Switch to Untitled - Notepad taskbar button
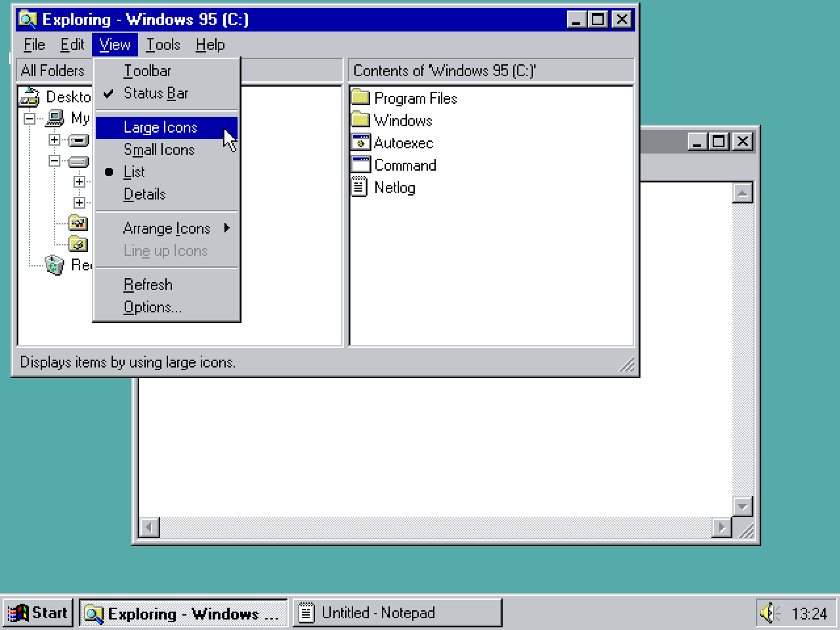Screen dimensions: 840x630 point(397,613)
